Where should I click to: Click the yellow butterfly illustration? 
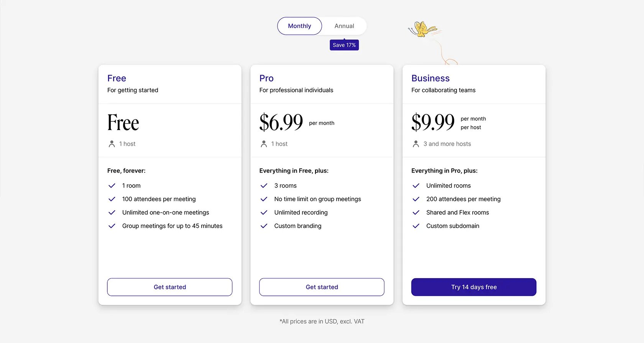pos(422,29)
